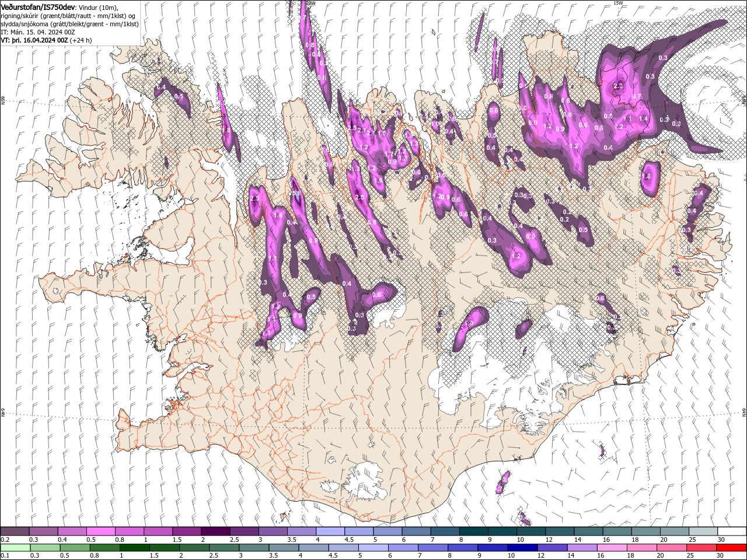
Task: Click the Veðurstofan/IS750dev title text
Action: point(38,6)
